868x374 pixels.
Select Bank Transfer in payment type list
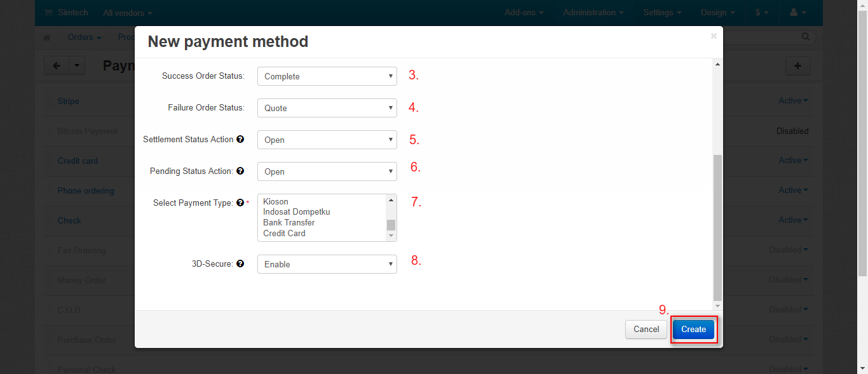click(x=289, y=222)
